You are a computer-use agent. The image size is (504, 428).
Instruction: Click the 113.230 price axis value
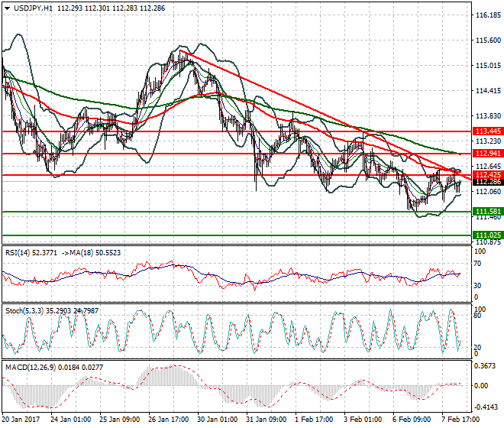[488, 141]
